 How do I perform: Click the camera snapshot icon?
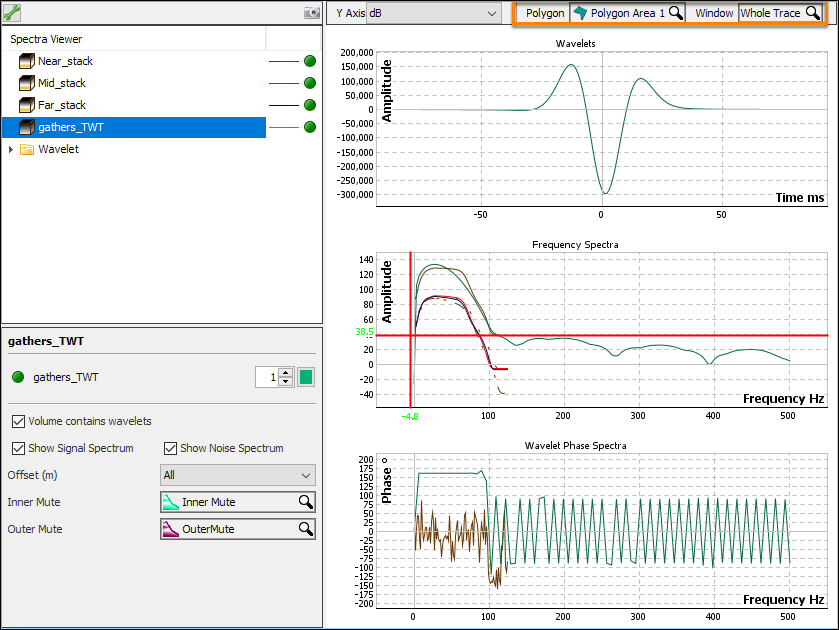[x=312, y=13]
